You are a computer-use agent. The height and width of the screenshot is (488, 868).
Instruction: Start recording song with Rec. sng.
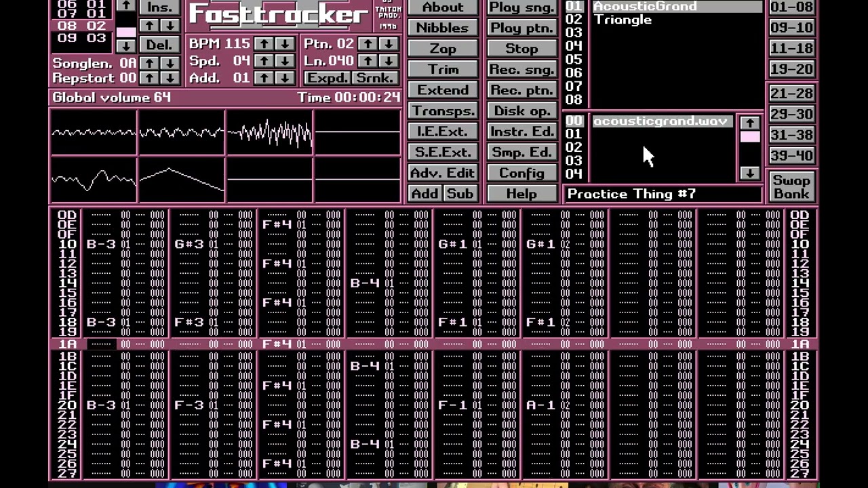[521, 69]
